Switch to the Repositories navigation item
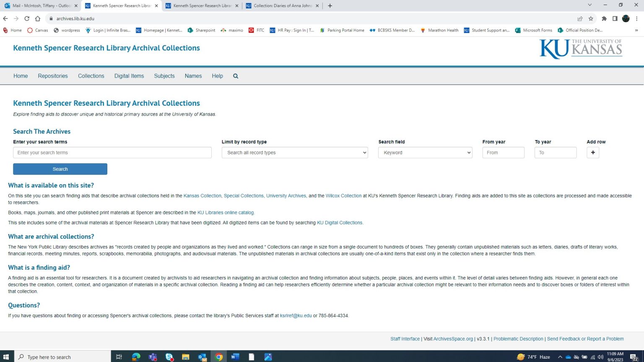The image size is (644, 362). click(52, 76)
